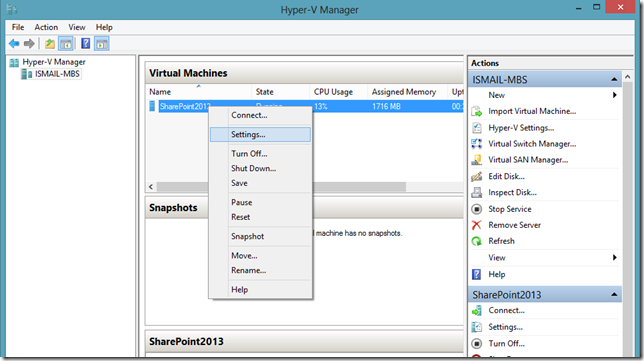
Task: Sort by the State column header
Action: [281, 92]
